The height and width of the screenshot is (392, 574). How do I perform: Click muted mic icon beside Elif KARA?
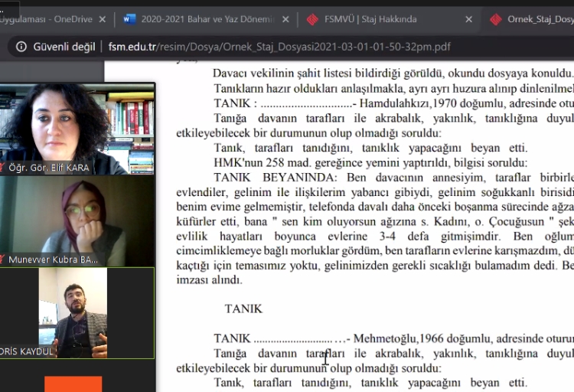point(3,168)
